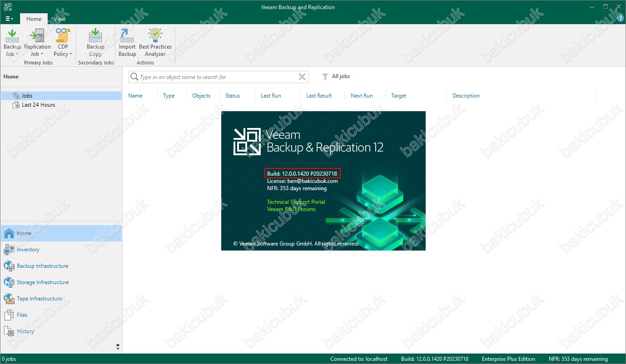Open the main hamburger menu
Screen dimensions: 626x364
click(x=9, y=19)
